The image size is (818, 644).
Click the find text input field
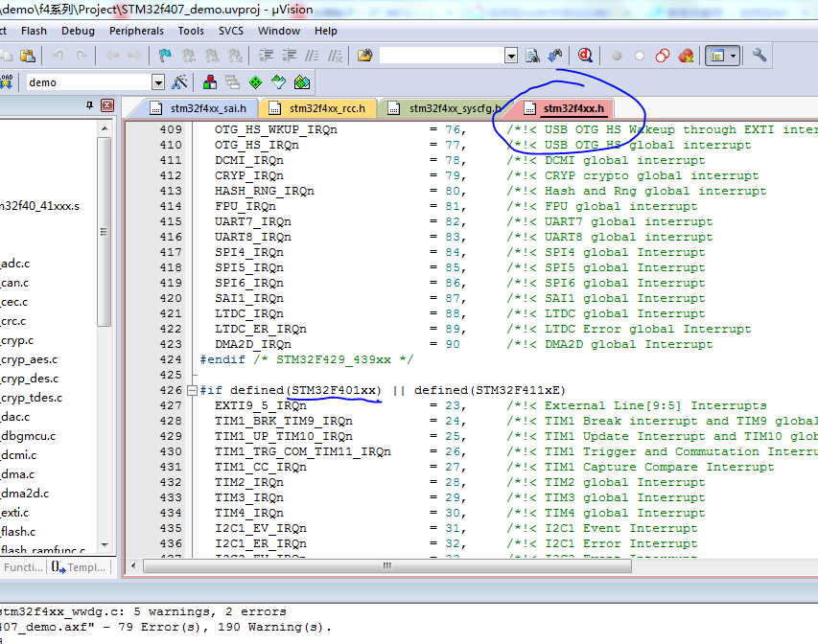pyautogui.click(x=442, y=56)
